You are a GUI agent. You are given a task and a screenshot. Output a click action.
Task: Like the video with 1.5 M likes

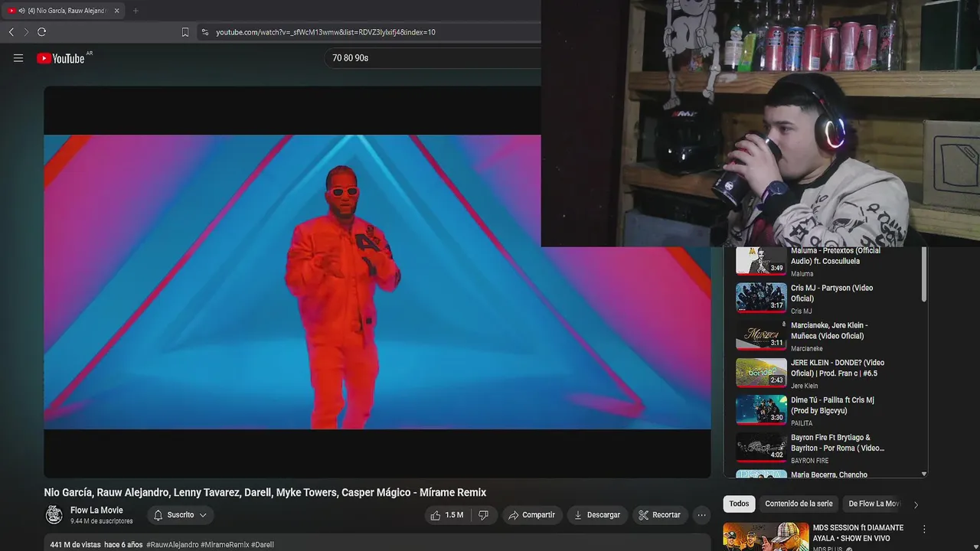[447, 515]
